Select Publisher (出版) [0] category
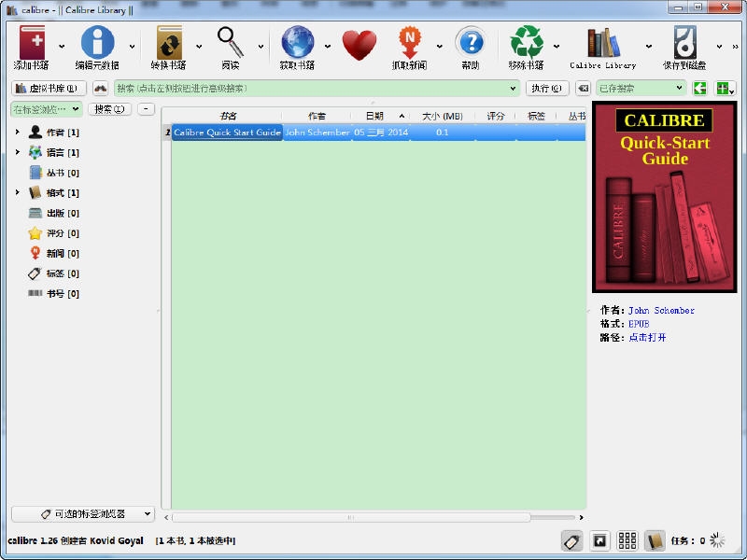This screenshot has width=747, height=560. [54, 213]
